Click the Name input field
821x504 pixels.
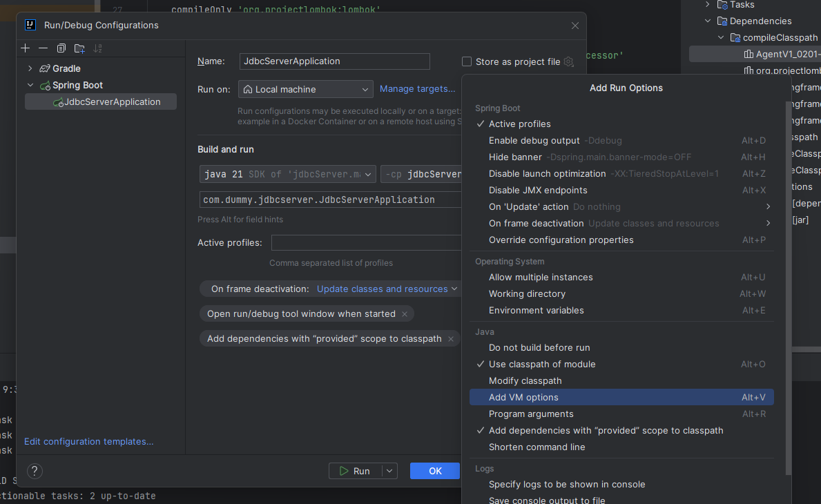335,61
